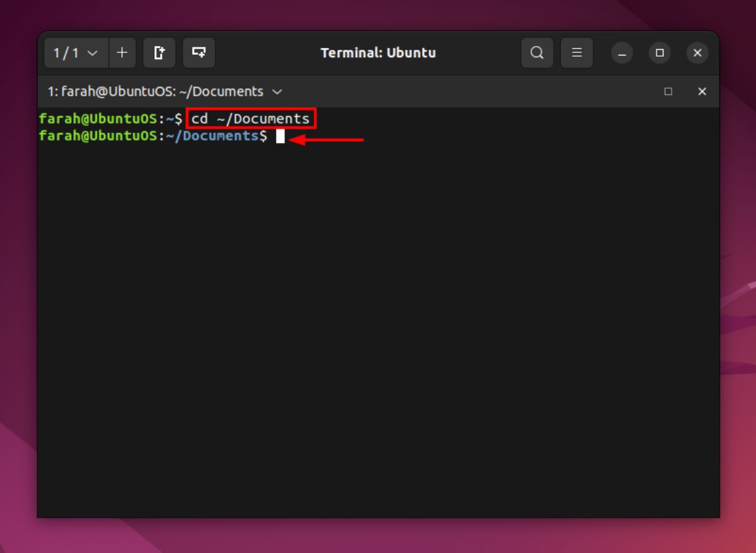This screenshot has height=553, width=756.
Task: Minimize the Terminal window
Action: (622, 53)
